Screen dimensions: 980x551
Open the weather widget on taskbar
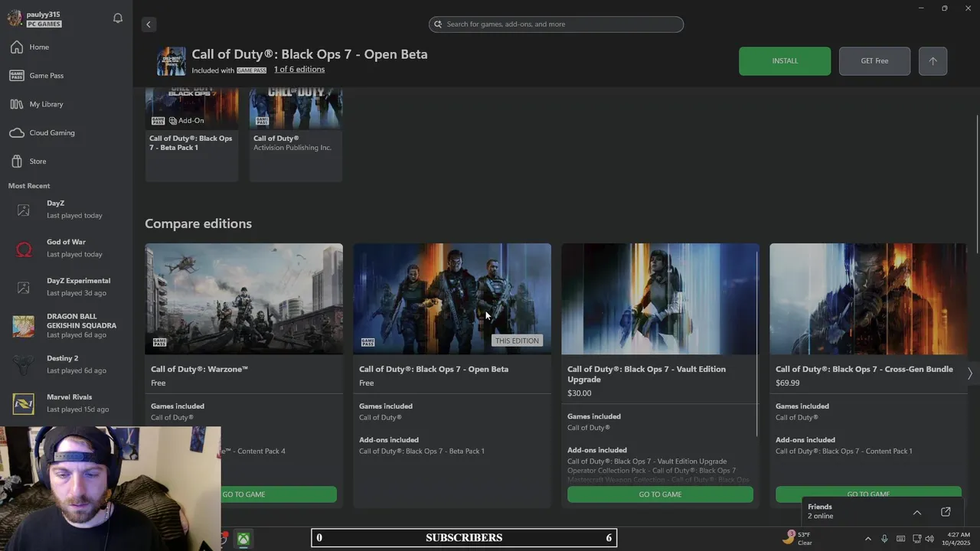(x=798, y=539)
